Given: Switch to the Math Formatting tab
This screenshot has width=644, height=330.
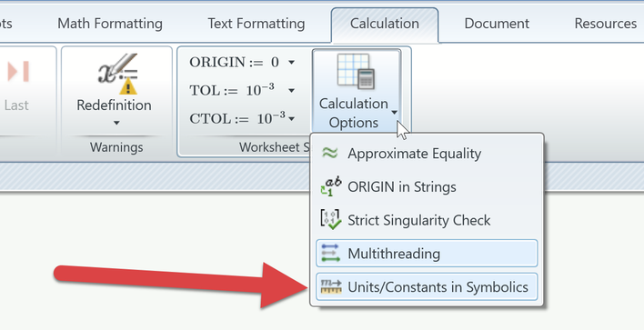Looking at the screenshot, I should 110,24.
